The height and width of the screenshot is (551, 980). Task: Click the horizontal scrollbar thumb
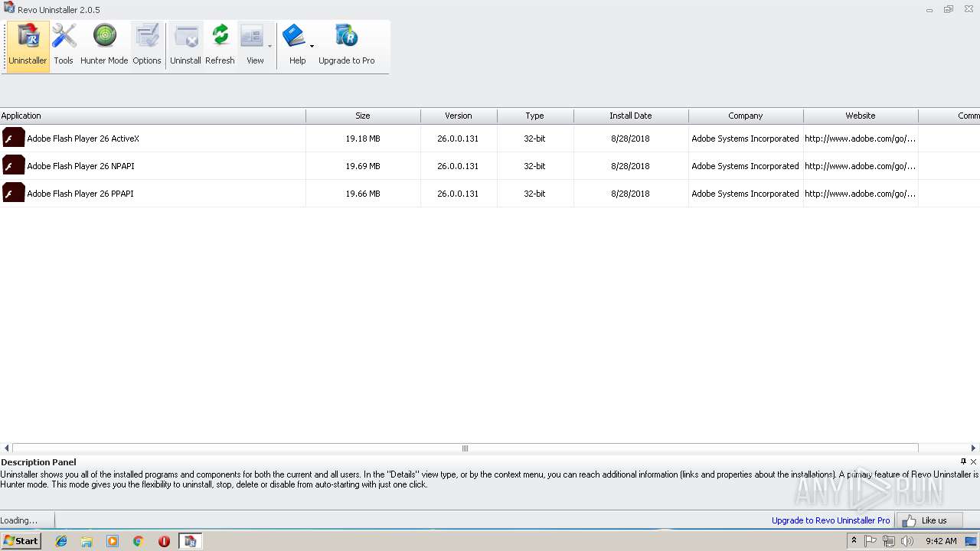click(465, 448)
